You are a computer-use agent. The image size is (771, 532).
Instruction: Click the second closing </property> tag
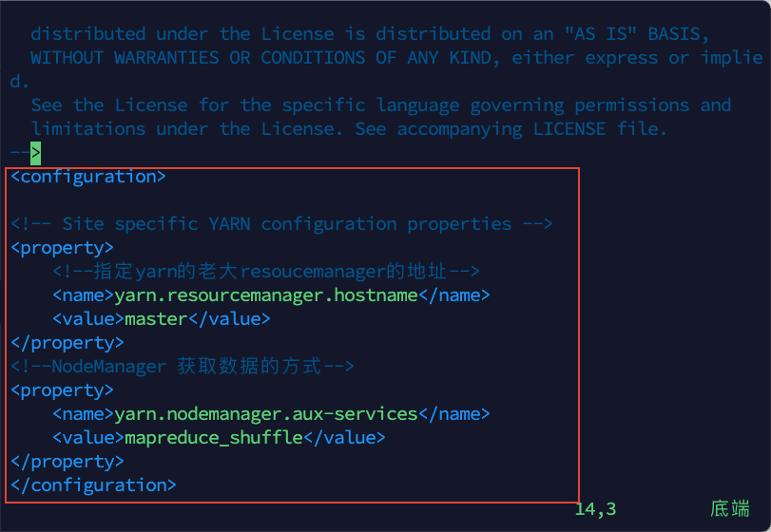67,462
